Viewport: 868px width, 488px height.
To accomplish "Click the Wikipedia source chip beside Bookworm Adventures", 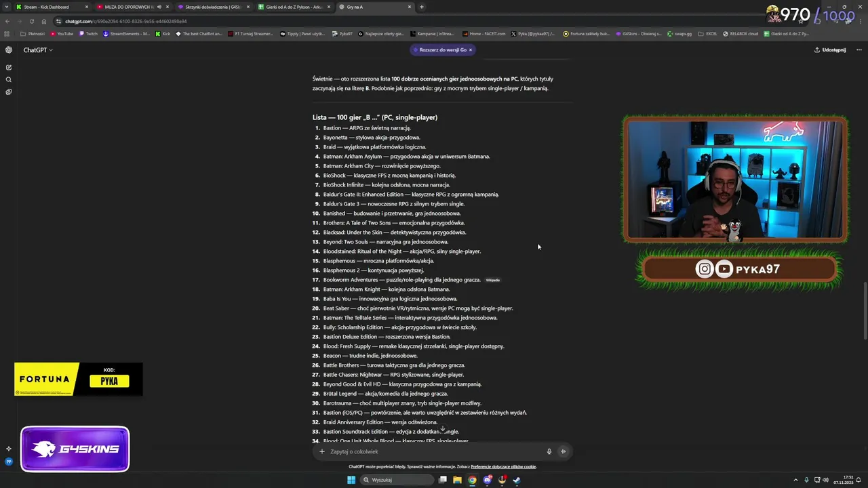I will click(x=492, y=280).
